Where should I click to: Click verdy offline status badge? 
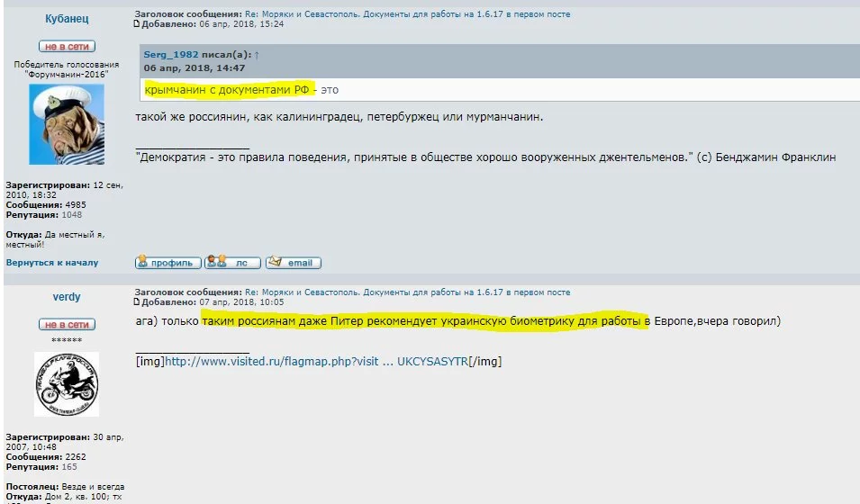pos(67,325)
